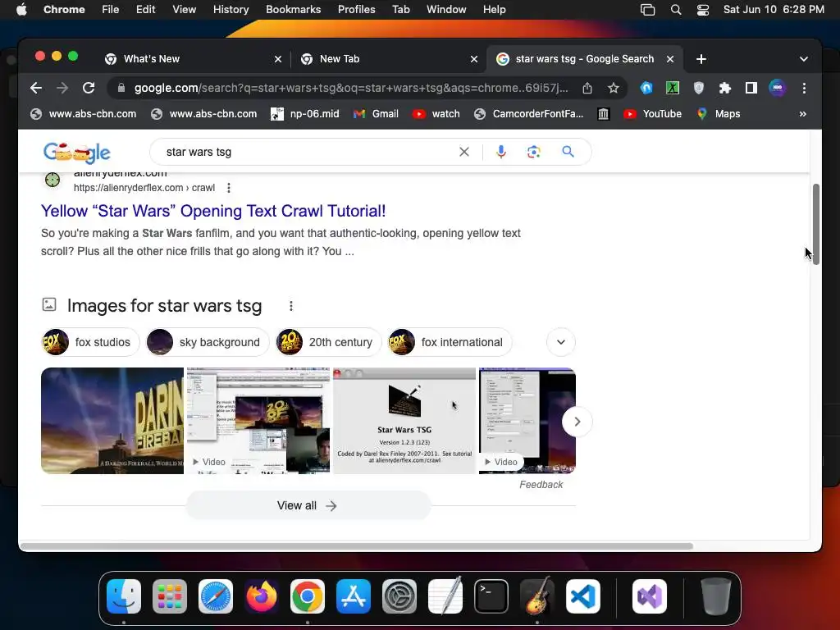The width and height of the screenshot is (840, 630).
Task: Open Yellow Star Wars Opening Text Crawl link
Action: tap(213, 211)
